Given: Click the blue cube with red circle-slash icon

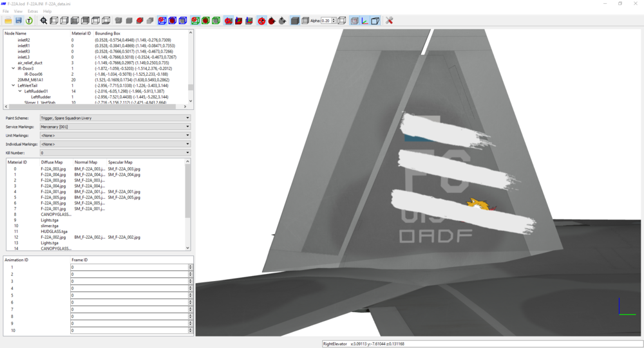Looking at the screenshot, I should [x=162, y=21].
